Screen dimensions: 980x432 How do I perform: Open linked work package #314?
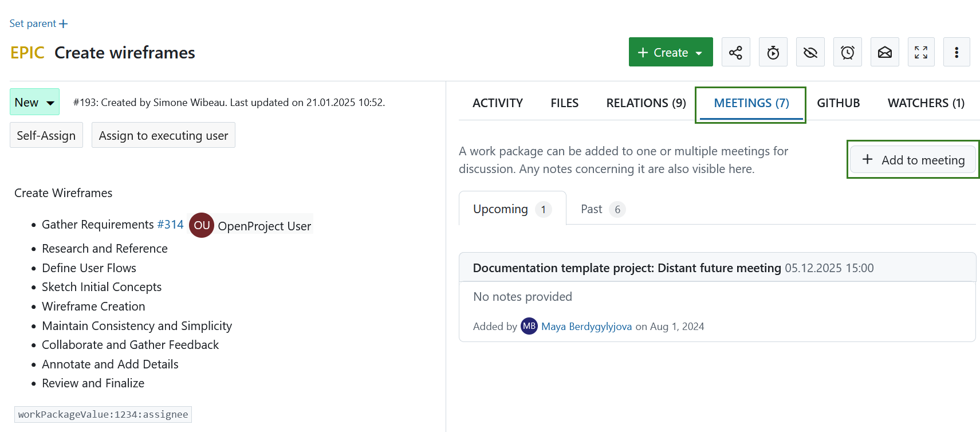pyautogui.click(x=170, y=225)
